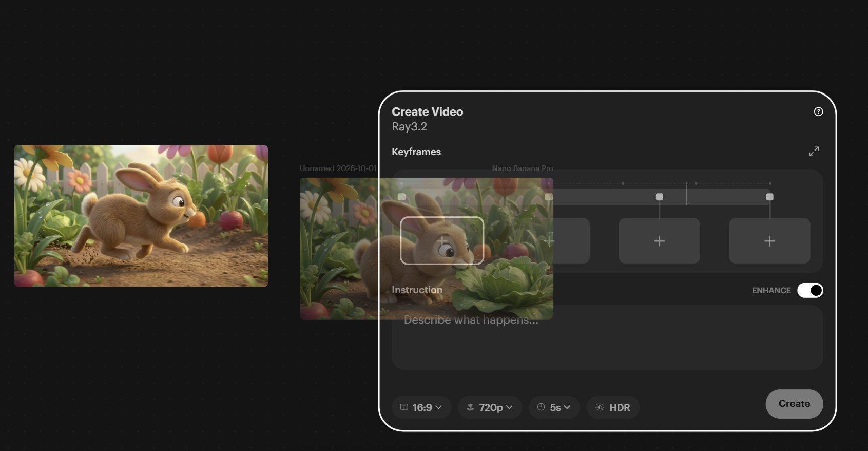
Task: Click the Create button
Action: pyautogui.click(x=794, y=404)
